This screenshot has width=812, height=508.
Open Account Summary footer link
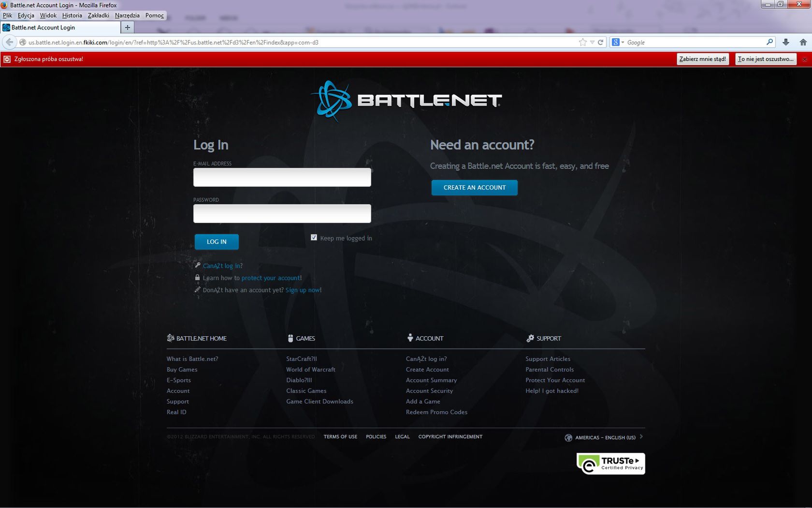[431, 380]
